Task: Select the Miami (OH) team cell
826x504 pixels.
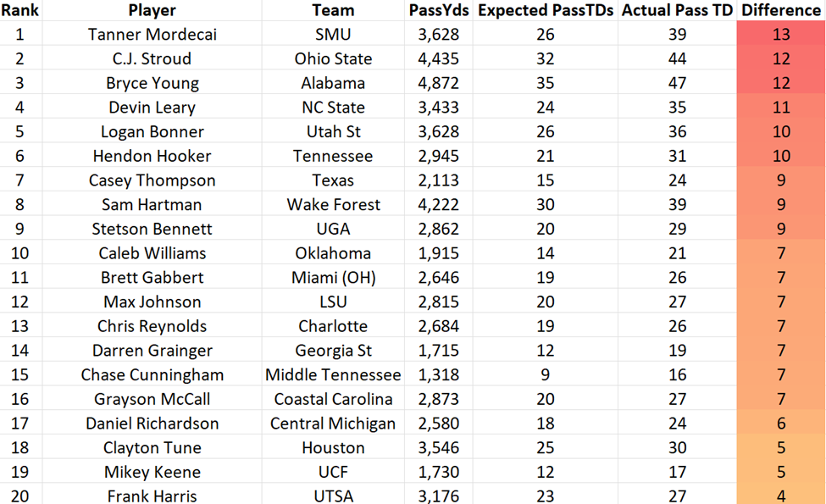Action: tap(333, 278)
